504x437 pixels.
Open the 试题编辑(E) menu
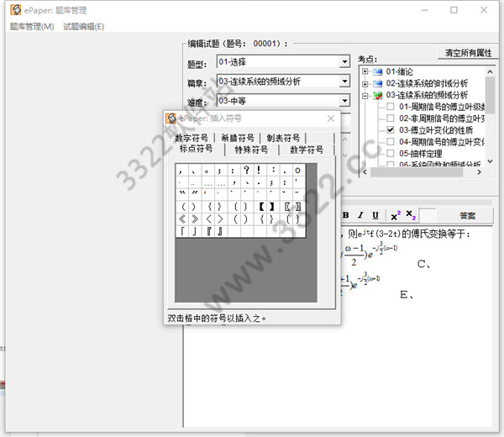click(83, 27)
